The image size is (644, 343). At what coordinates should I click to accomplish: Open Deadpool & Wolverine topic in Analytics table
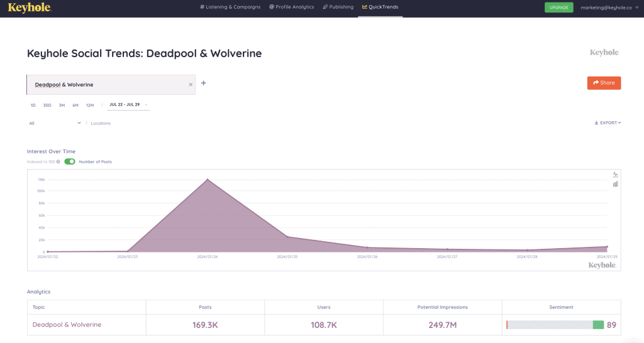(67, 325)
